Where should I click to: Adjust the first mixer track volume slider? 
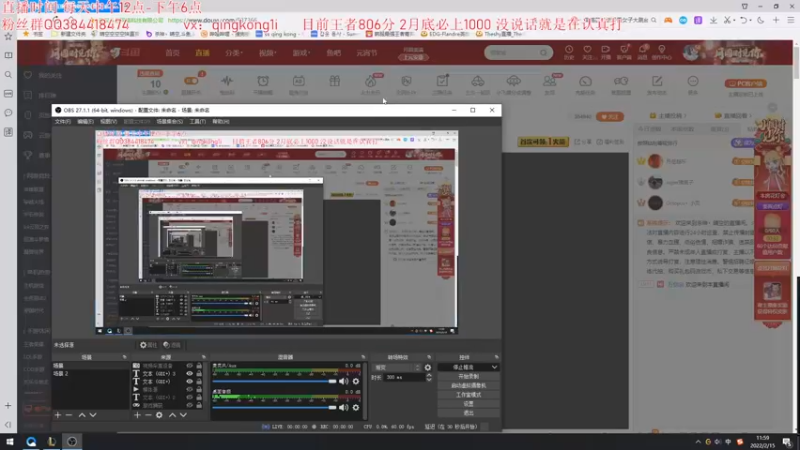(x=274, y=381)
